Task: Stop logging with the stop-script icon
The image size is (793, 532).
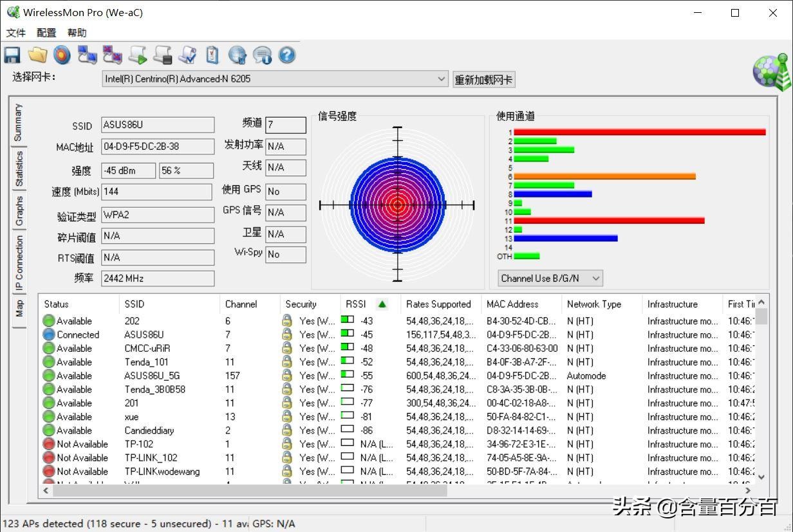Action: coord(162,55)
